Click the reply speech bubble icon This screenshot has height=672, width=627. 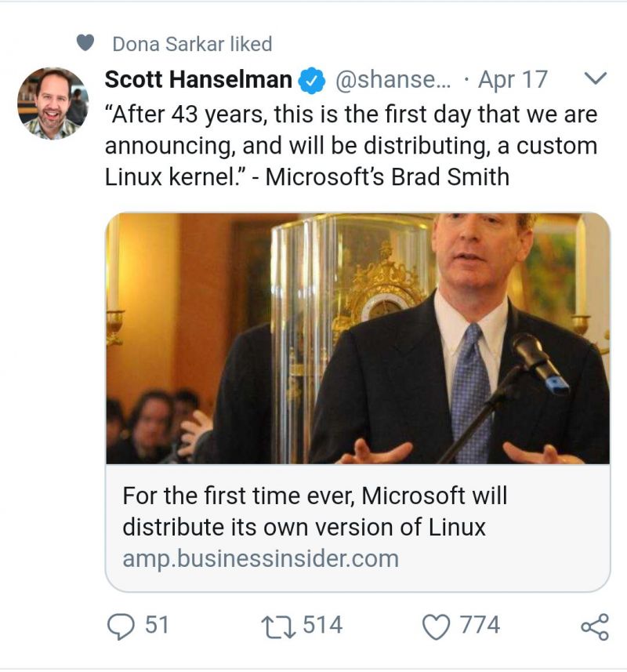click(x=121, y=626)
